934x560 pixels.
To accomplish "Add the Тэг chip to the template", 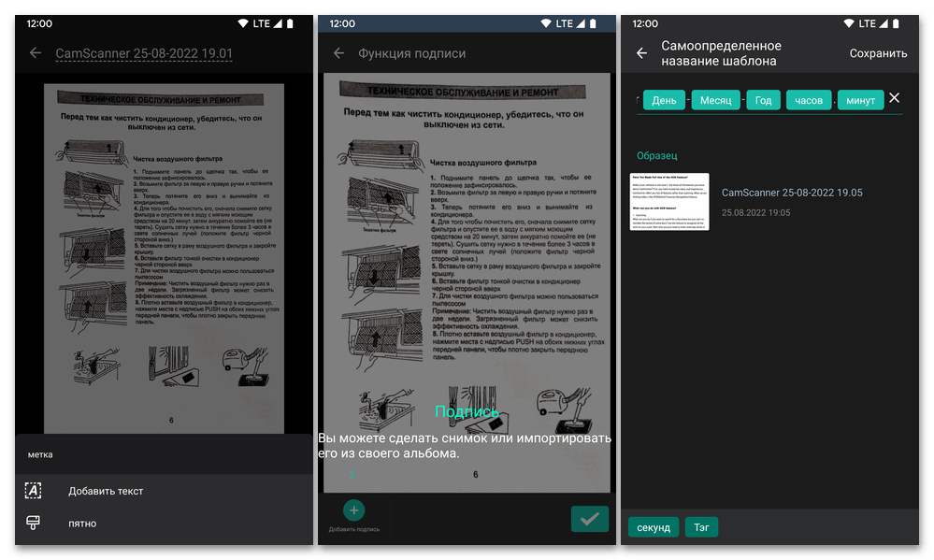I will [x=701, y=527].
